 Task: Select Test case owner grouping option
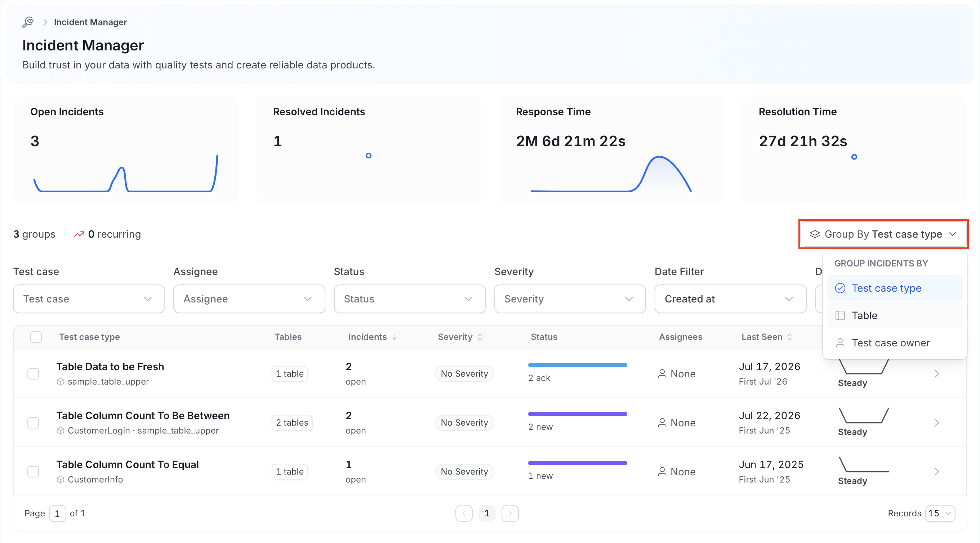(x=894, y=342)
